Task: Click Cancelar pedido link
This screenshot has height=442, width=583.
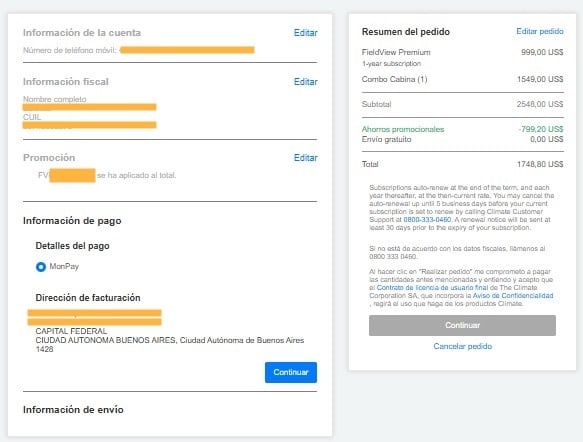Action: (x=463, y=346)
